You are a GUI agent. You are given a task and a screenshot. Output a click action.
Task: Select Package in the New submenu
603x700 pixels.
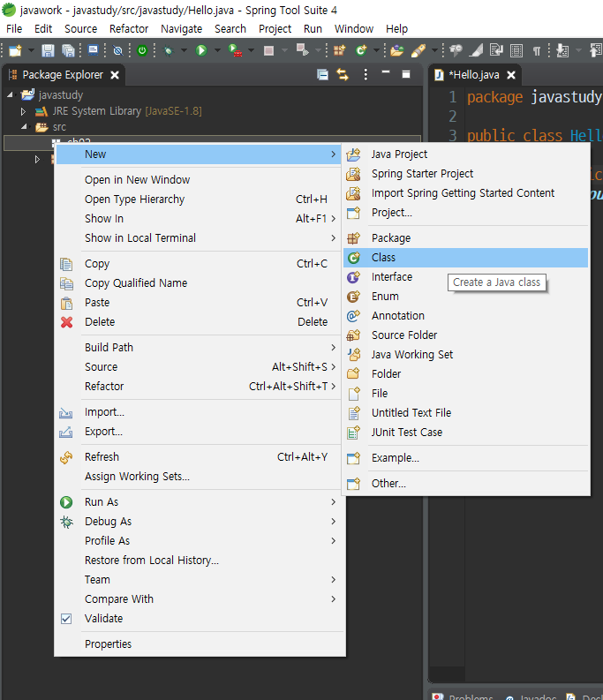tap(466, 238)
